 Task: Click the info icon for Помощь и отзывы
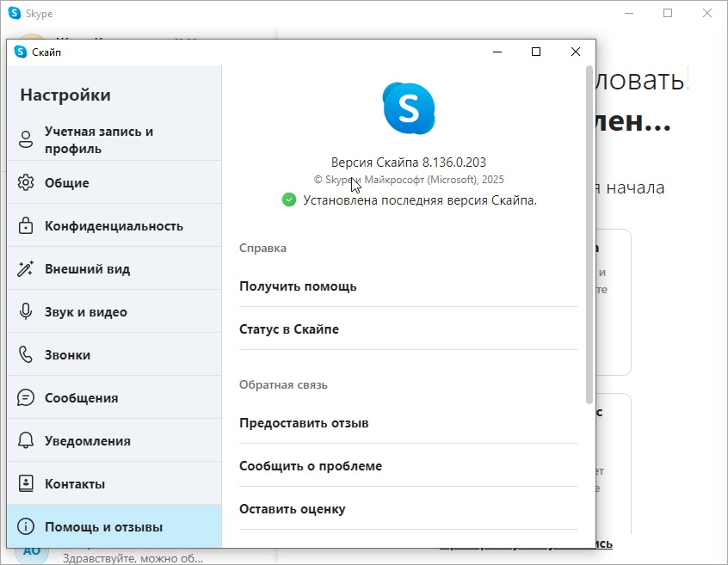[26, 526]
